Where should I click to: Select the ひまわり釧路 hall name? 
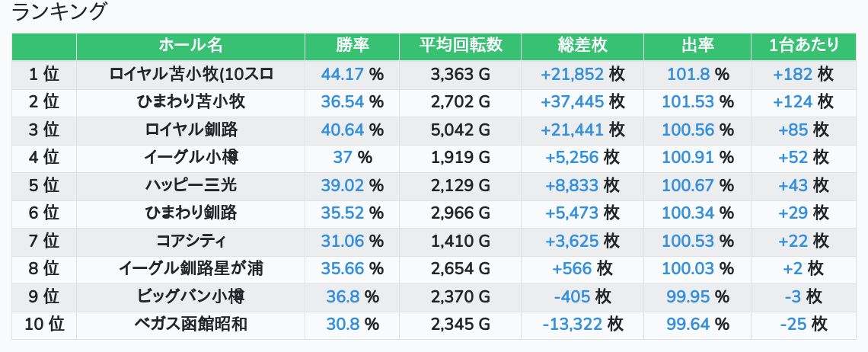click(190, 213)
